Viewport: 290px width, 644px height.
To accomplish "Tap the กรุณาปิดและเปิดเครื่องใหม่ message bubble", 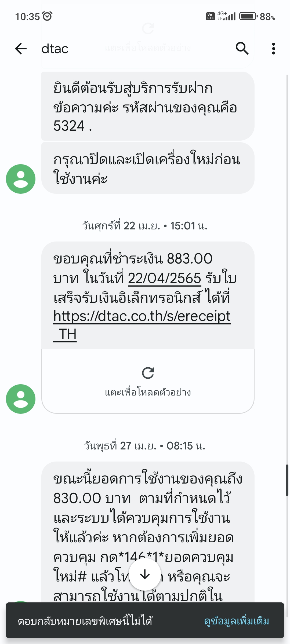I will [148, 169].
